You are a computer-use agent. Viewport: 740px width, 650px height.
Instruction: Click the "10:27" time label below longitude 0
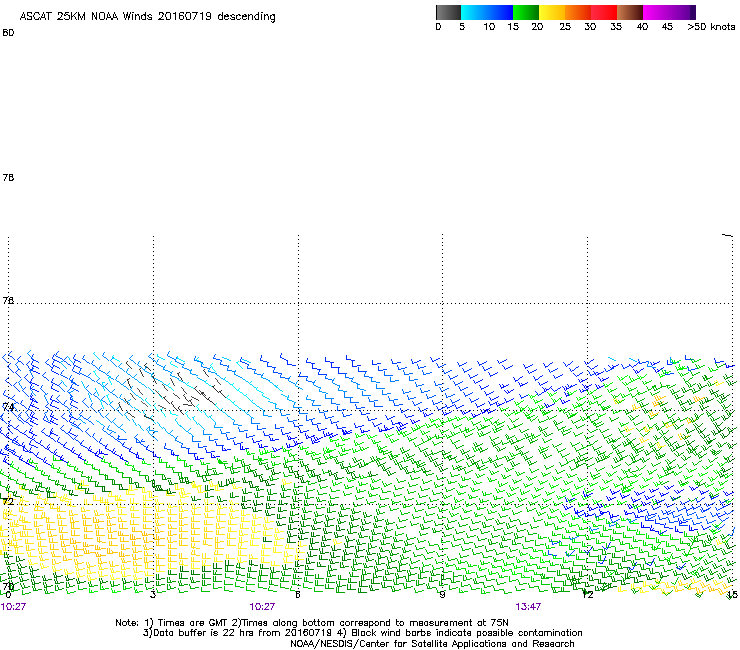[x=13, y=607]
